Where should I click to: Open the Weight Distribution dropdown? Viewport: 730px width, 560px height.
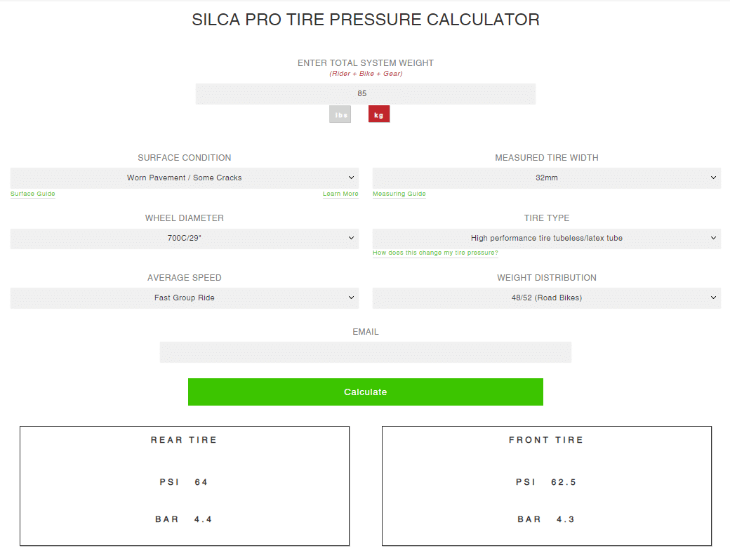[x=547, y=298]
